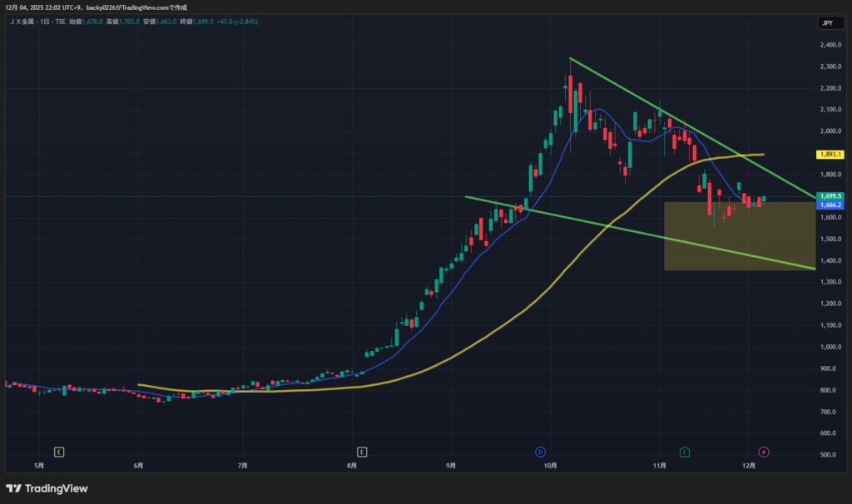The width and height of the screenshot is (852, 504).
Task: Click the JX金属 symbol title in legend
Action: click(27, 22)
